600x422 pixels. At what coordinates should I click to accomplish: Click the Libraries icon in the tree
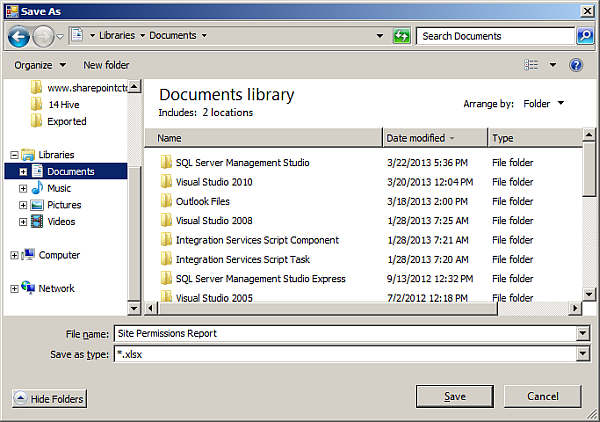pyautogui.click(x=28, y=155)
